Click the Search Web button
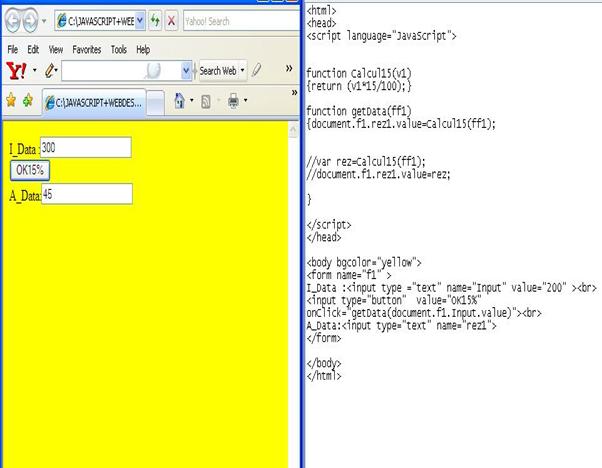602x468 pixels. [218, 71]
